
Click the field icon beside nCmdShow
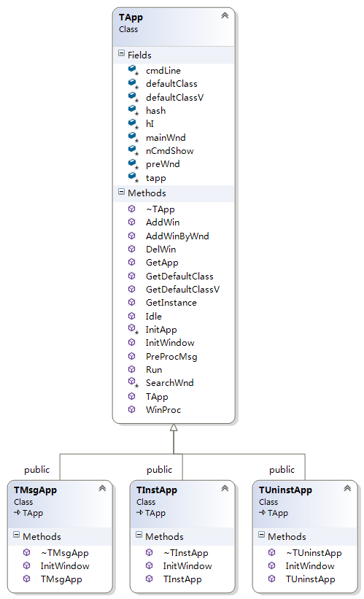(133, 150)
